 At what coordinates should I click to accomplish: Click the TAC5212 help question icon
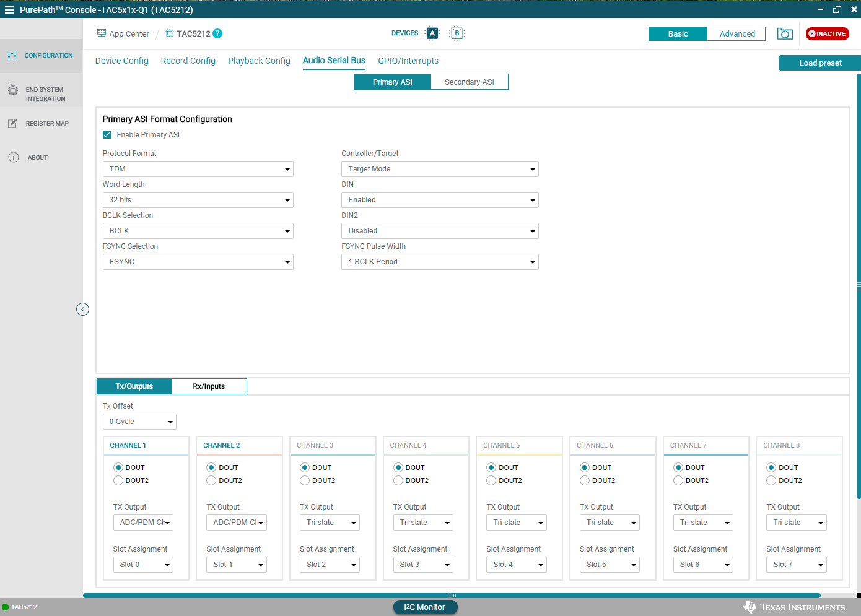[x=217, y=34]
